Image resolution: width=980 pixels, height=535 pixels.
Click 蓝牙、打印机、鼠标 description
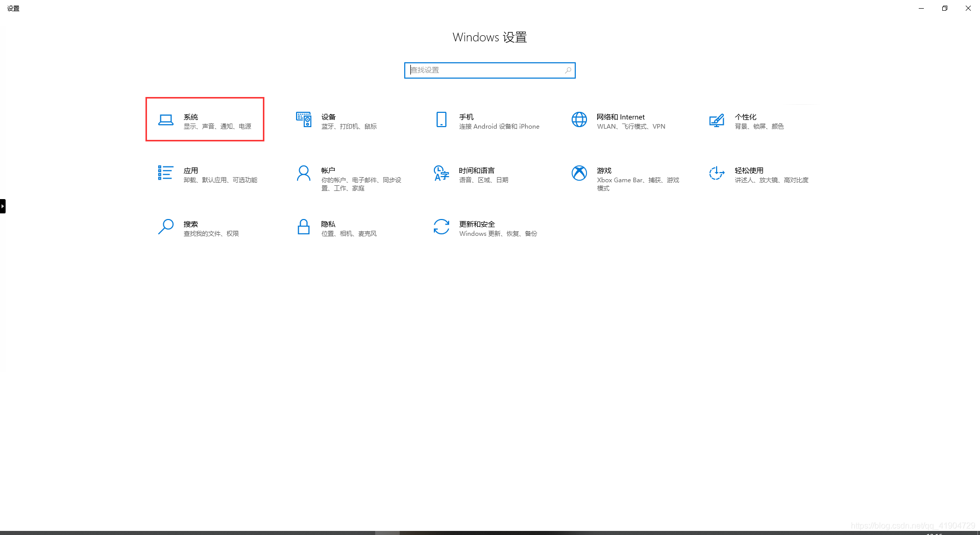[349, 127]
